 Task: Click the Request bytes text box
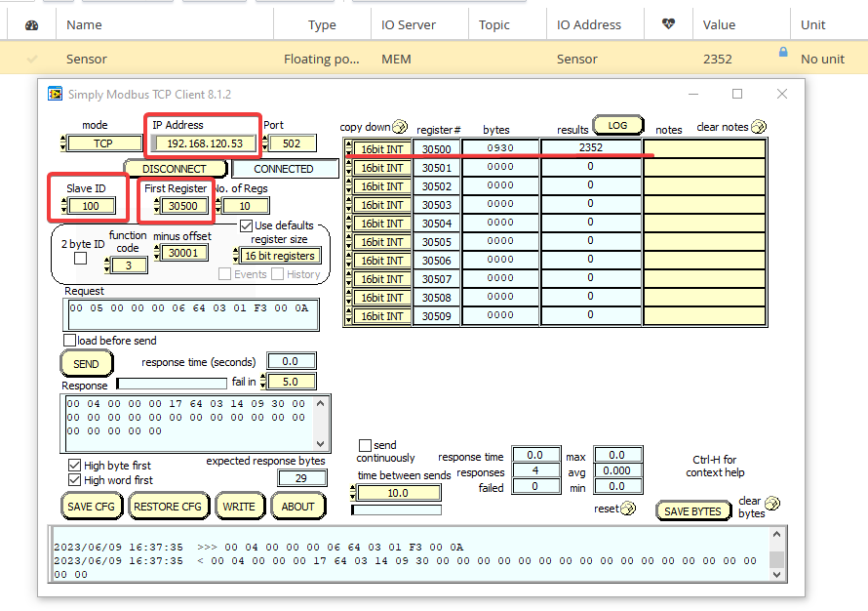[191, 314]
